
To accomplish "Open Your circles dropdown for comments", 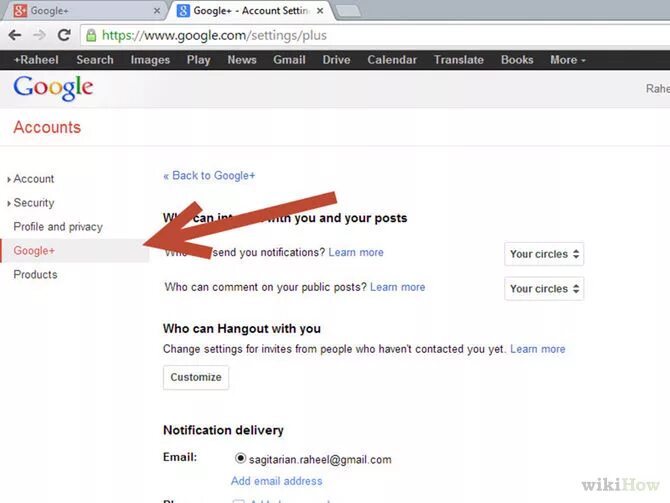I will tap(544, 289).
